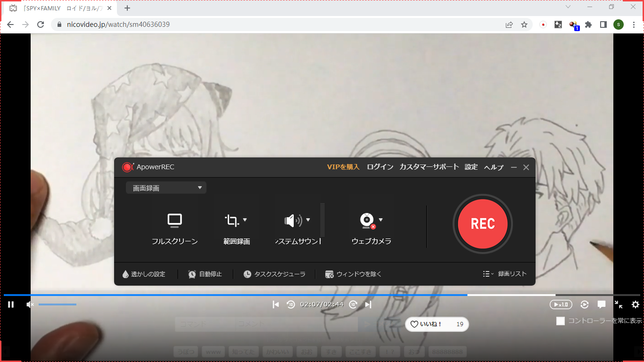Open the x1.0 playback speed selector

pos(561,304)
